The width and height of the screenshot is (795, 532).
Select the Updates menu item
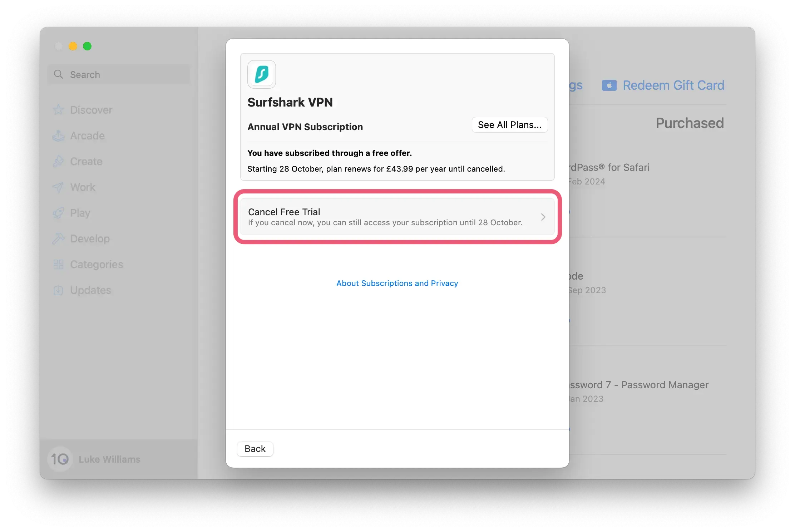pos(90,290)
